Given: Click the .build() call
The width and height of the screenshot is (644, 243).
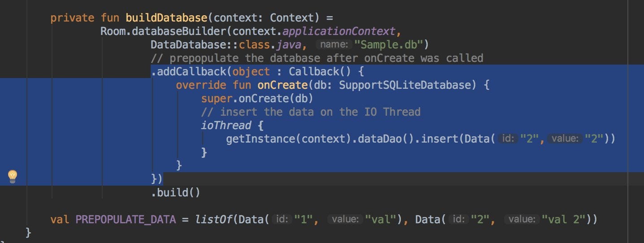Looking at the screenshot, I should tap(175, 193).
